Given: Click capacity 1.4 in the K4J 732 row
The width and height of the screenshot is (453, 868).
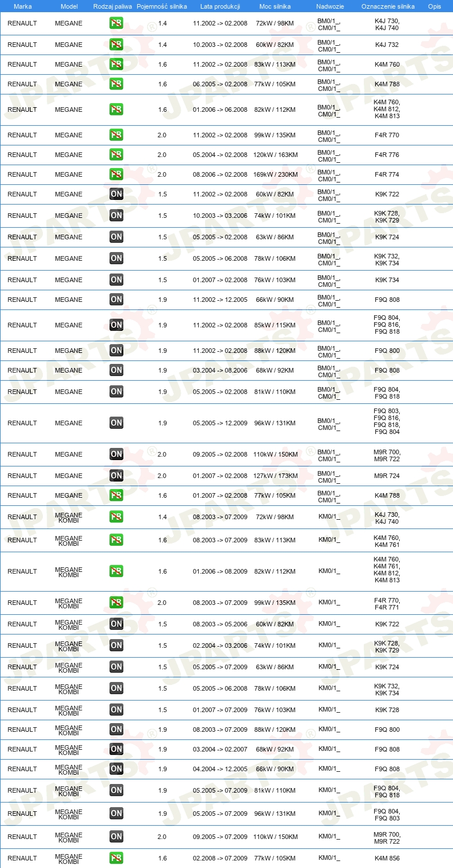Looking at the screenshot, I should coord(162,45).
